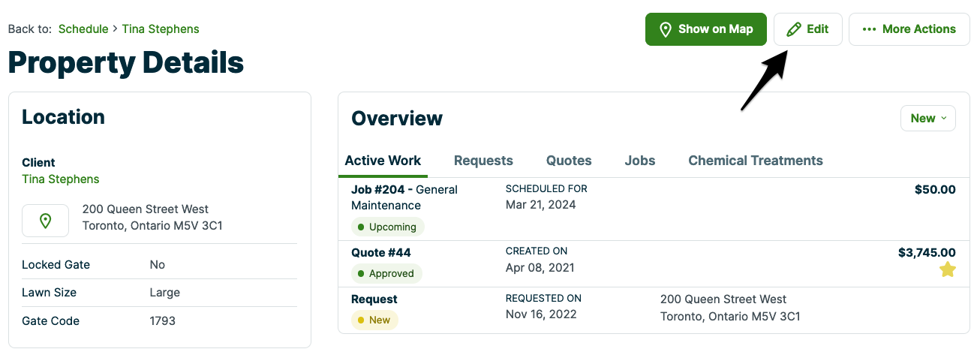Click the yellow star on Quote #44
The image size is (980, 358).
(948, 270)
